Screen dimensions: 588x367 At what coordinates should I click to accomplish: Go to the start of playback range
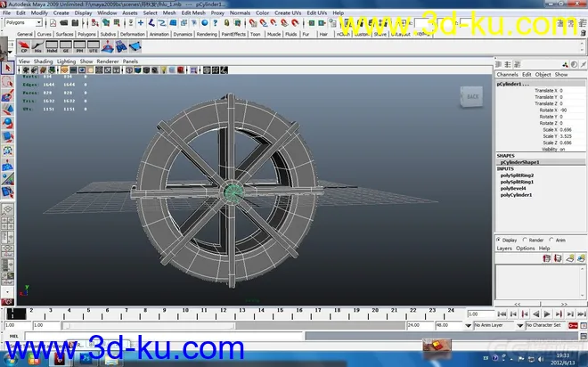point(502,314)
